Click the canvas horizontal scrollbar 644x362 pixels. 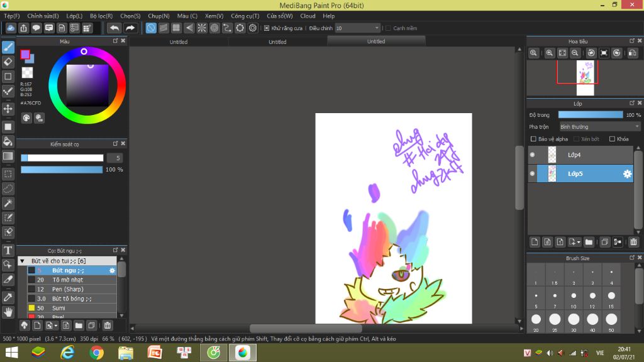coord(306,328)
